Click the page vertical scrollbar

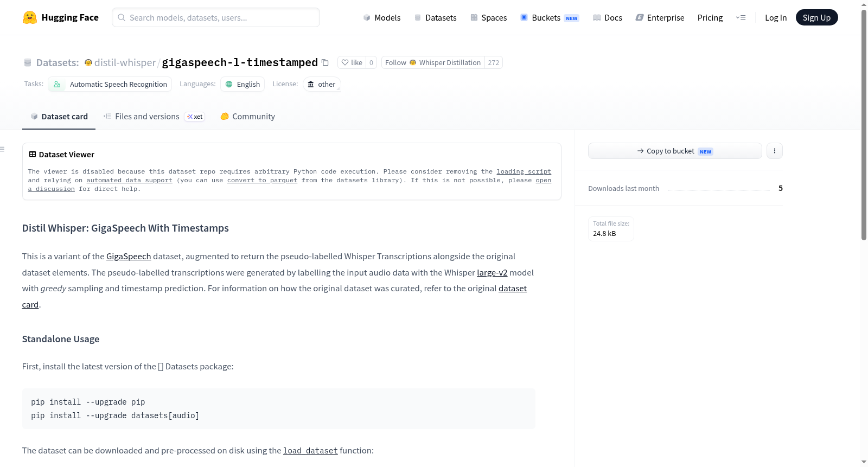(x=864, y=125)
